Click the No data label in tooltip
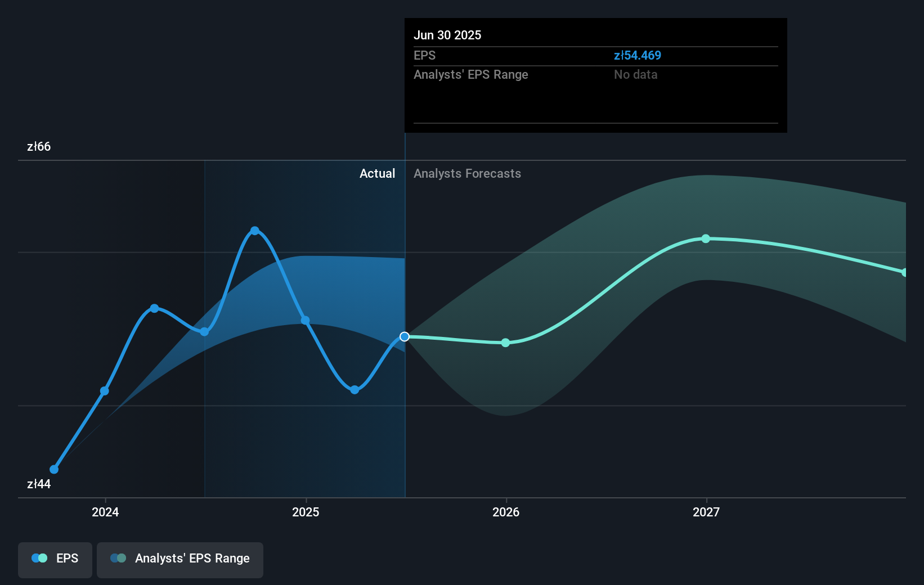 [x=635, y=74]
